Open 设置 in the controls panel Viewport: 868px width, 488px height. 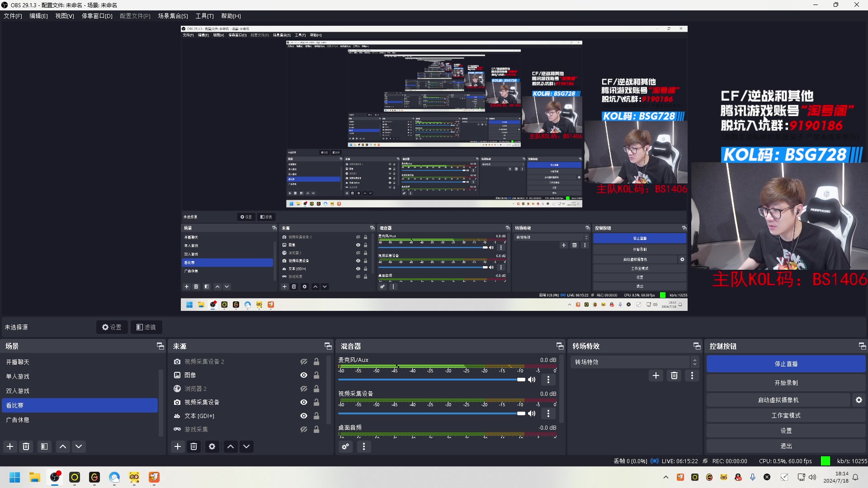(x=786, y=431)
